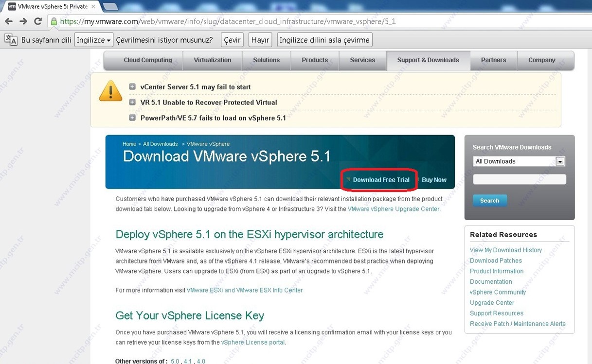Open the Products menu

pos(315,60)
